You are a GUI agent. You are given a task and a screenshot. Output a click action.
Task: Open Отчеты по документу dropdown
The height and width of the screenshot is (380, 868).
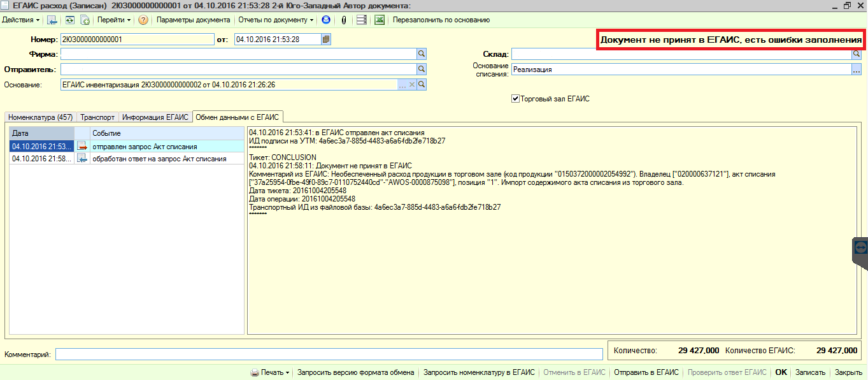[277, 20]
